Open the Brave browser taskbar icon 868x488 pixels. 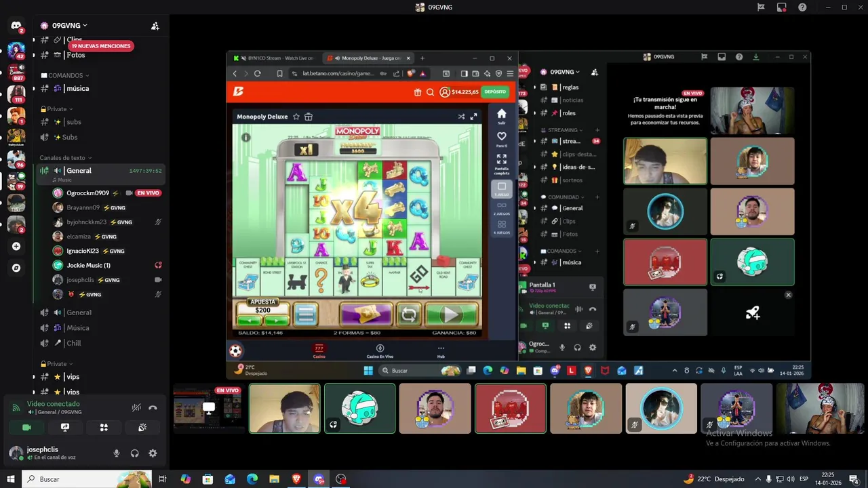point(296,479)
